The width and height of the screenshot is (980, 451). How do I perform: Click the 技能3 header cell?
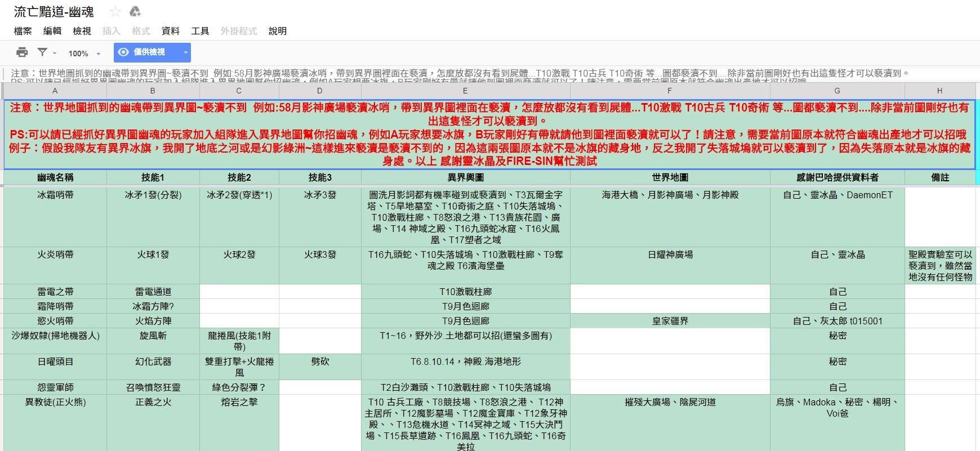tap(320, 177)
